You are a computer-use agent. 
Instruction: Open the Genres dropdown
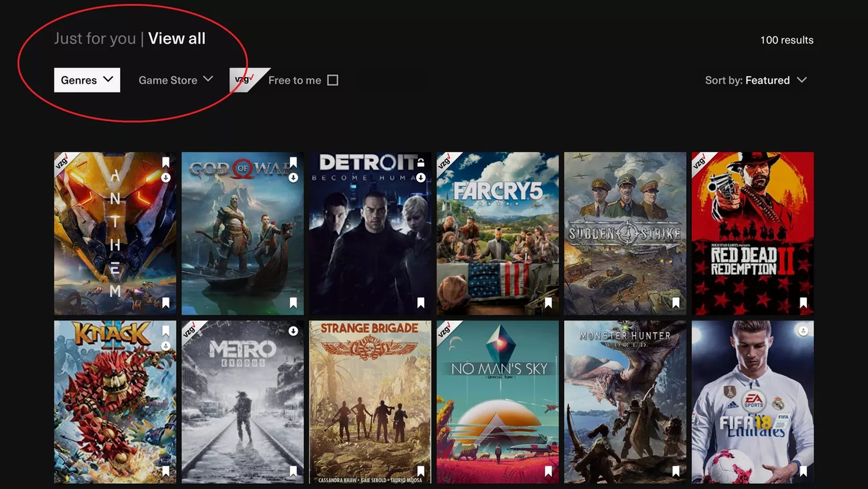pos(87,80)
